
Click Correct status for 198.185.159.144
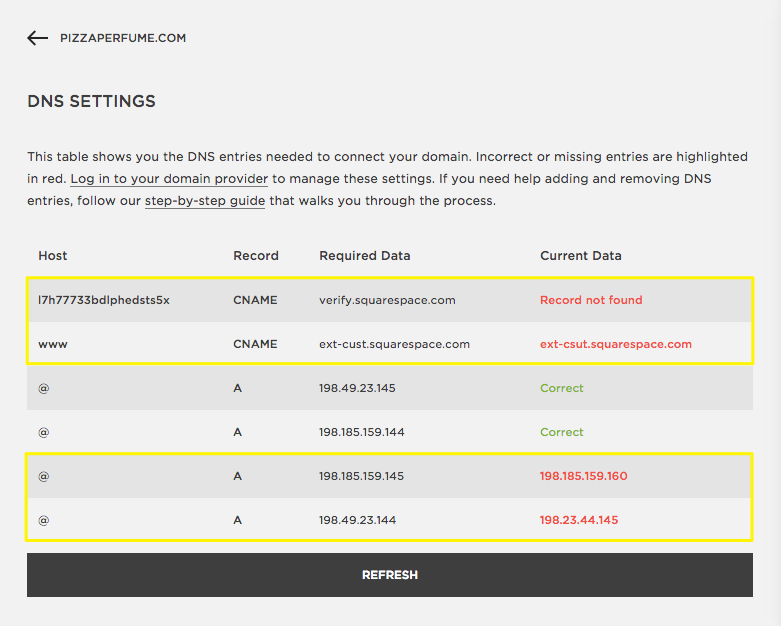pyautogui.click(x=561, y=432)
